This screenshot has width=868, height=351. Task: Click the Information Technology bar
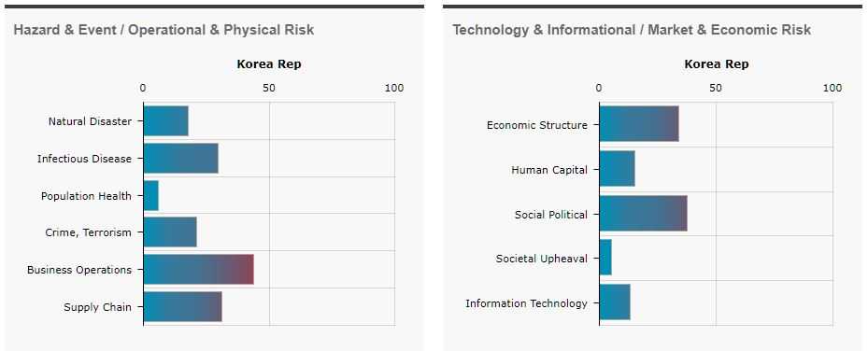click(x=615, y=302)
